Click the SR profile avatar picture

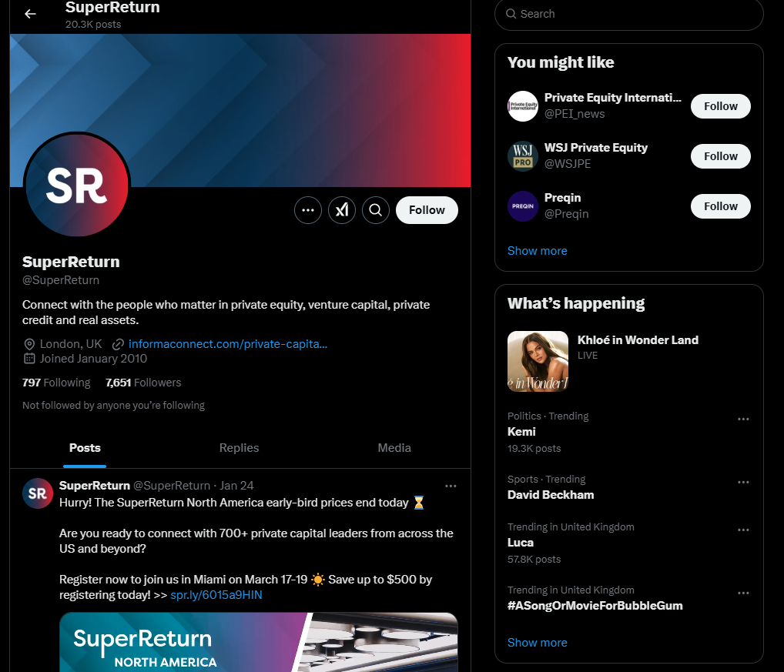(77, 185)
